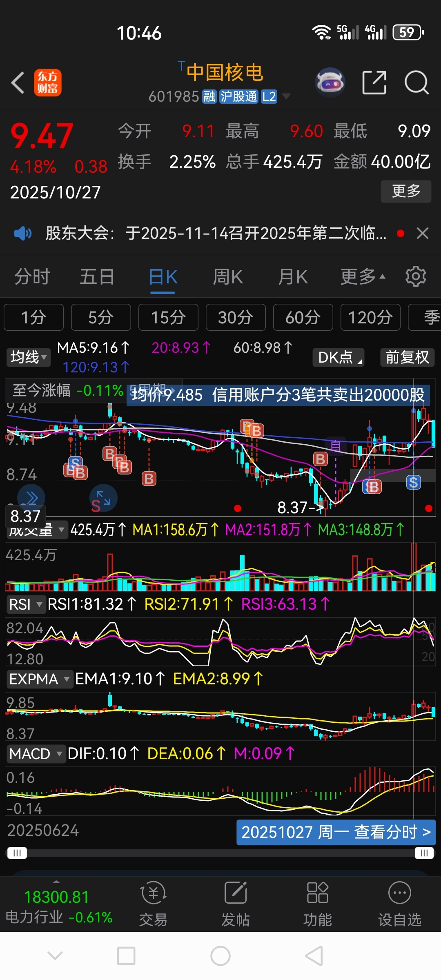Tap the navigation bar down chevron
This screenshot has height=980, width=441.
(x=55, y=955)
